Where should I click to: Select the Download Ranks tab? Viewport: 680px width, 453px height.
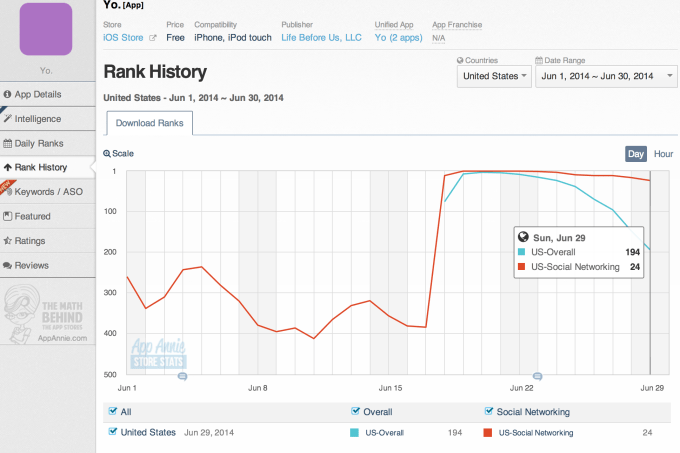[x=150, y=123]
